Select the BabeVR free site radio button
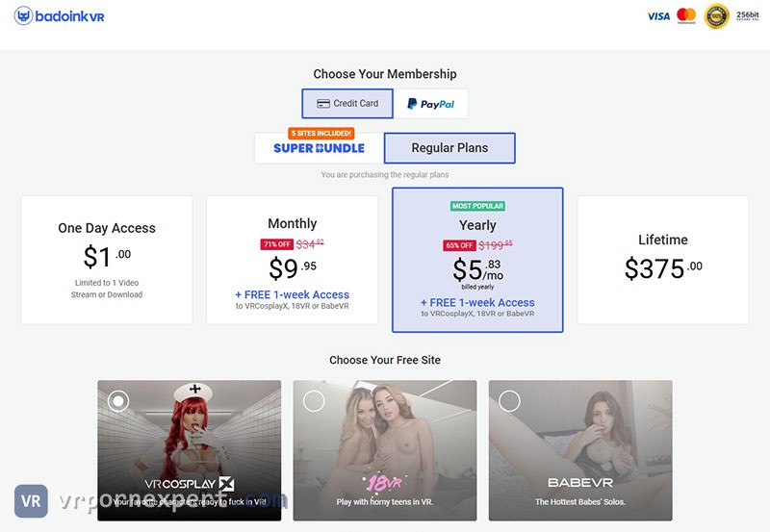The image size is (770, 532). [x=509, y=401]
